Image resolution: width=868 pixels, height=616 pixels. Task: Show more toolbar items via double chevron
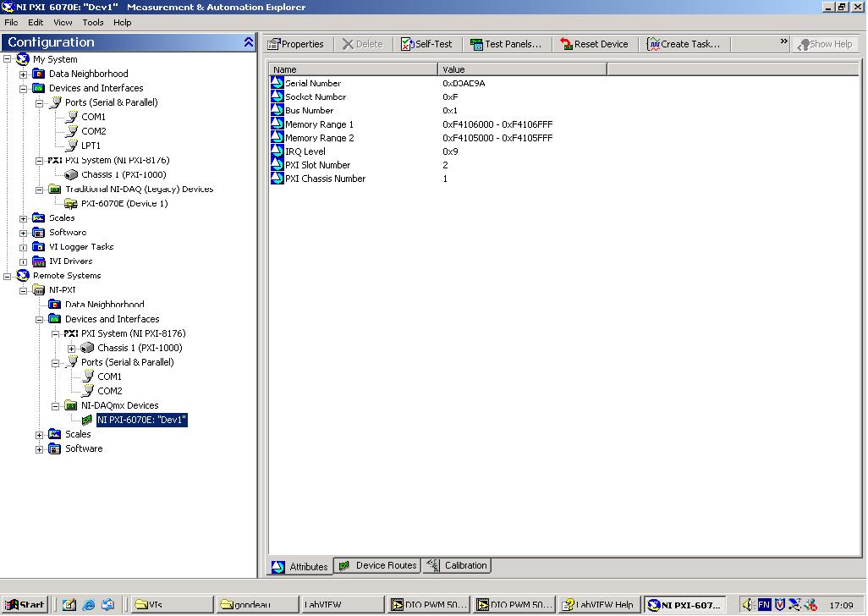[x=784, y=41]
